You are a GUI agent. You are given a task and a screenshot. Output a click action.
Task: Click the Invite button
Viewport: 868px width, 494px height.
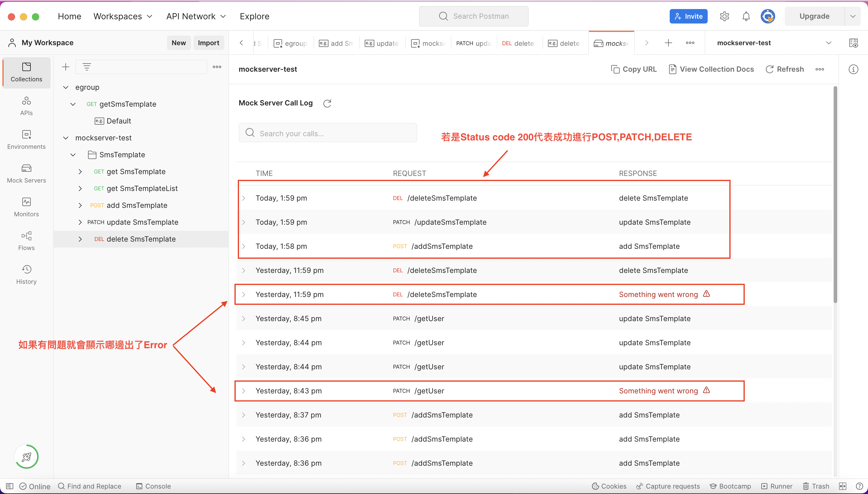click(x=688, y=16)
